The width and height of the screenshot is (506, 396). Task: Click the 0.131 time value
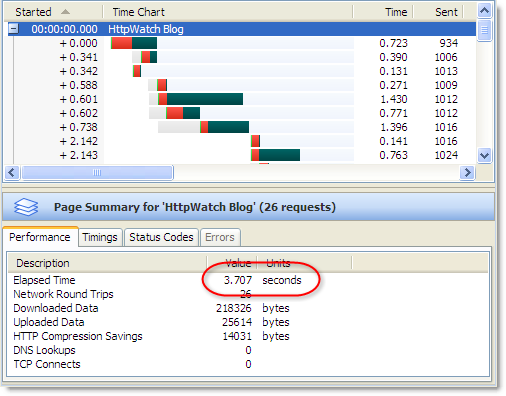[393, 71]
